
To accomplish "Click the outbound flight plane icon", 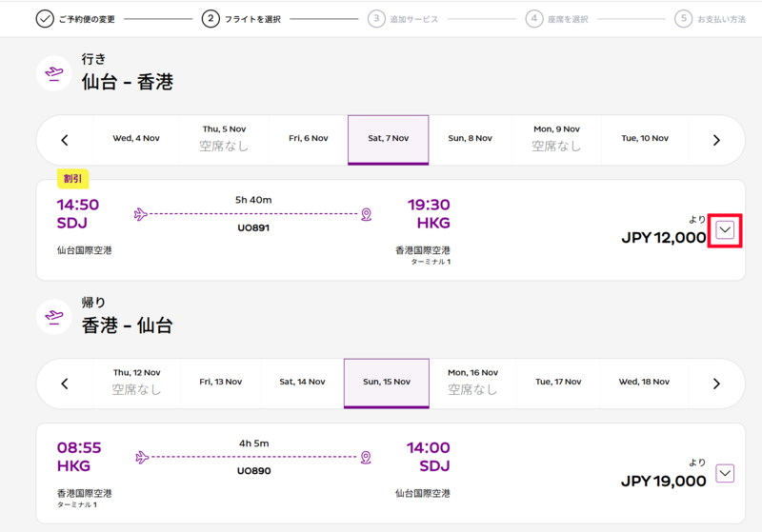I will pos(54,74).
